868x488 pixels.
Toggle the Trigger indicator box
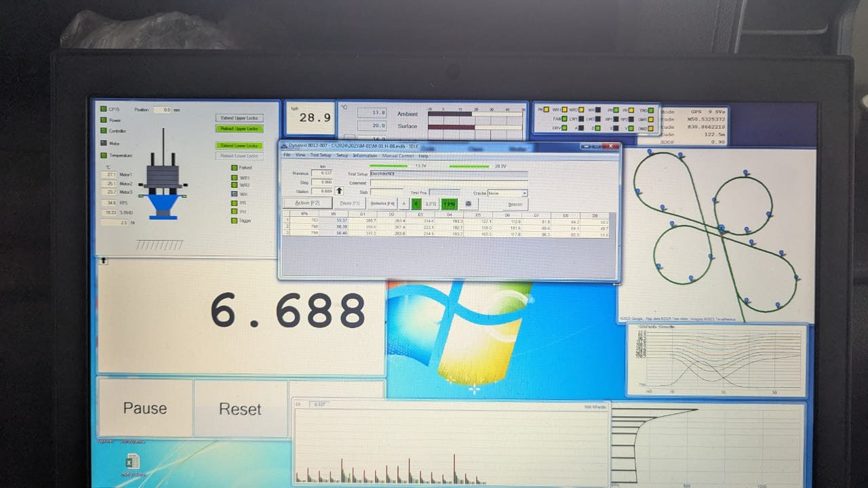coord(235,220)
